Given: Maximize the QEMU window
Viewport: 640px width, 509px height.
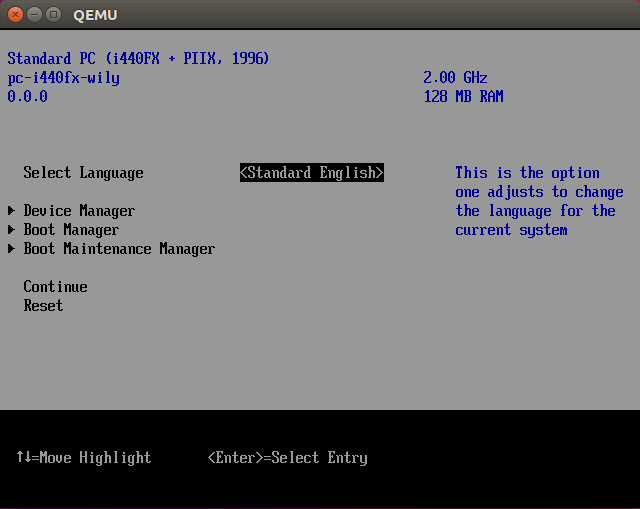Looking at the screenshot, I should click(53, 15).
